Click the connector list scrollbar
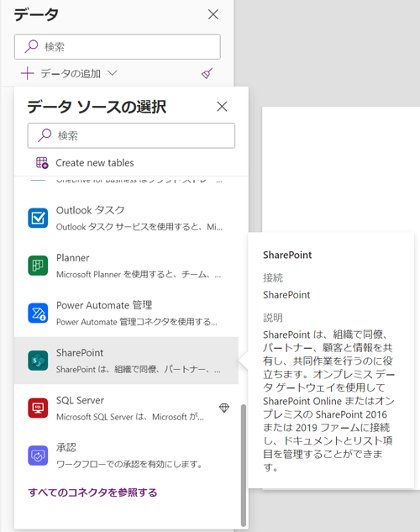 click(x=243, y=465)
